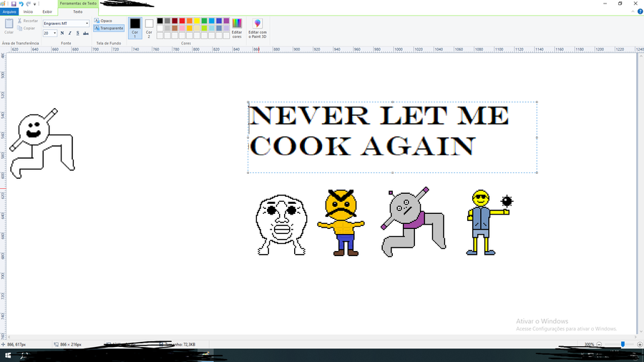Pick the brown color swatch
This screenshot has width=644, height=362.
coord(175,29)
